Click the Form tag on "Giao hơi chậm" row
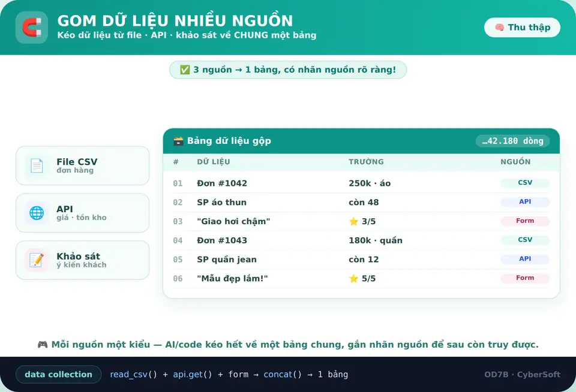The height and width of the screenshot is (392, 576). pyautogui.click(x=525, y=221)
